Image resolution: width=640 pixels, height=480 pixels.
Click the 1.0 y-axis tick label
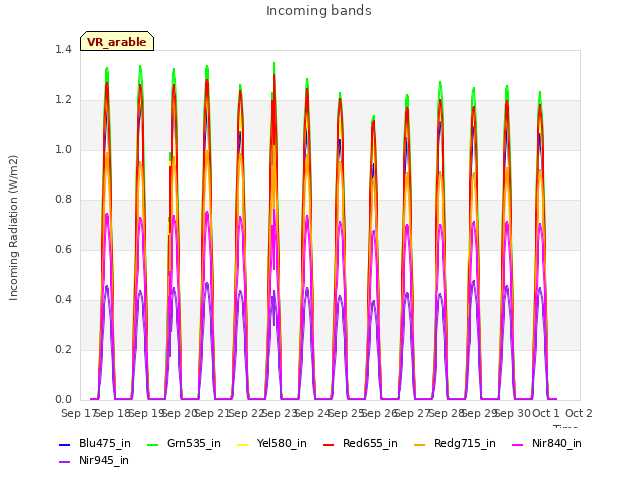[63, 149]
